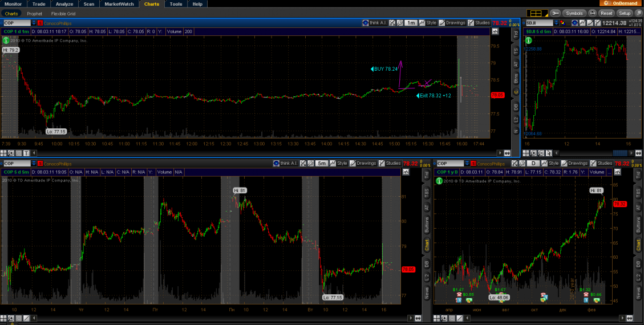Open the 5m timeframe selector
This screenshot has height=325, width=644.
pos(322,163)
